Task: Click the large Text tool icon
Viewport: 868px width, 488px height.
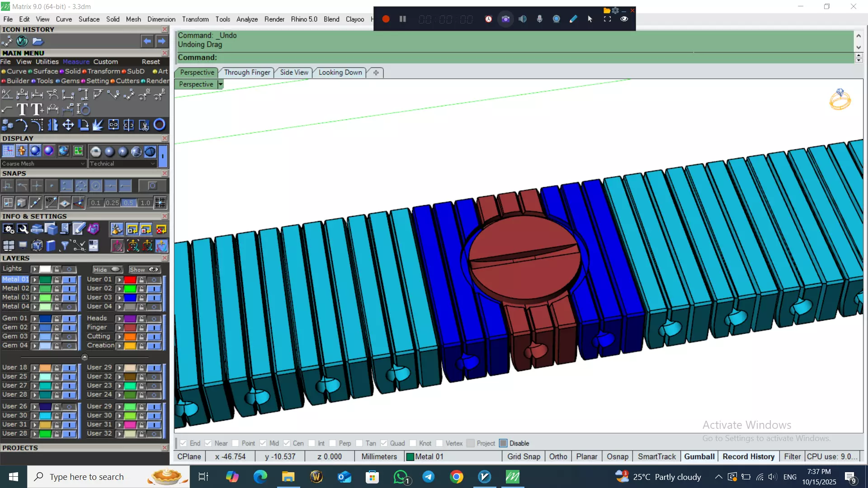Action: coord(22,109)
